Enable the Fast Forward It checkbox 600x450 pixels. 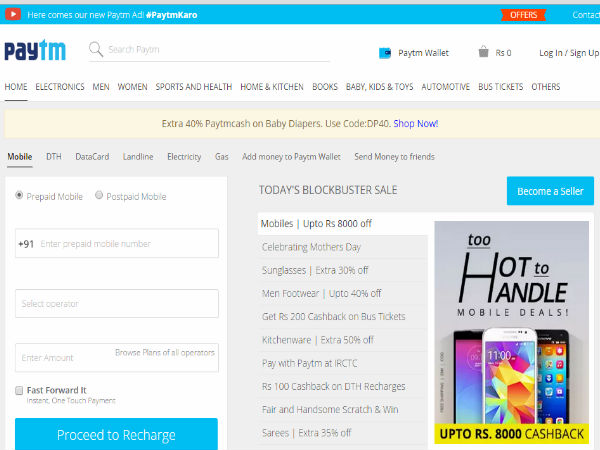point(20,390)
